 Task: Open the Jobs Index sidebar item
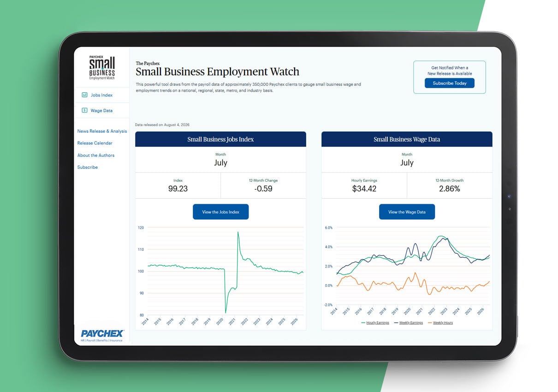(x=101, y=95)
